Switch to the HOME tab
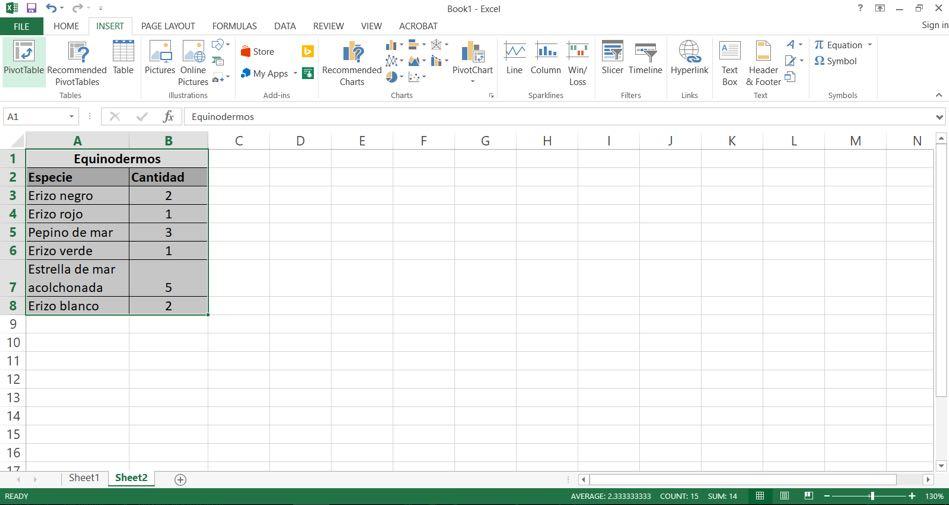 (x=66, y=26)
